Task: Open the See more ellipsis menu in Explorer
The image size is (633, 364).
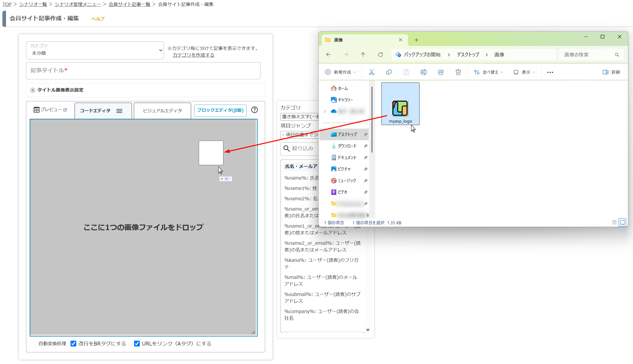Action: point(550,72)
